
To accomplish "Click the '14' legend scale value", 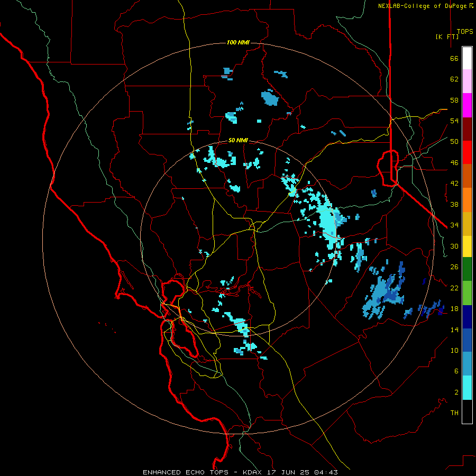I will pyautogui.click(x=454, y=329).
